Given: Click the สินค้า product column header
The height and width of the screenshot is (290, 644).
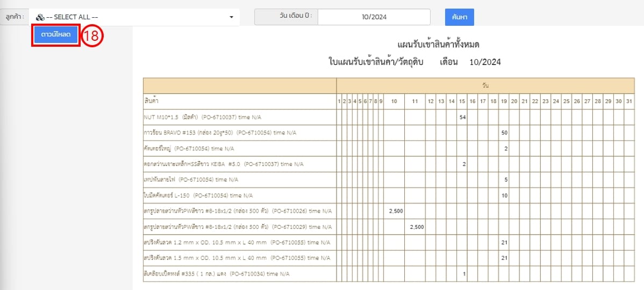Looking at the screenshot, I should click(x=151, y=101).
